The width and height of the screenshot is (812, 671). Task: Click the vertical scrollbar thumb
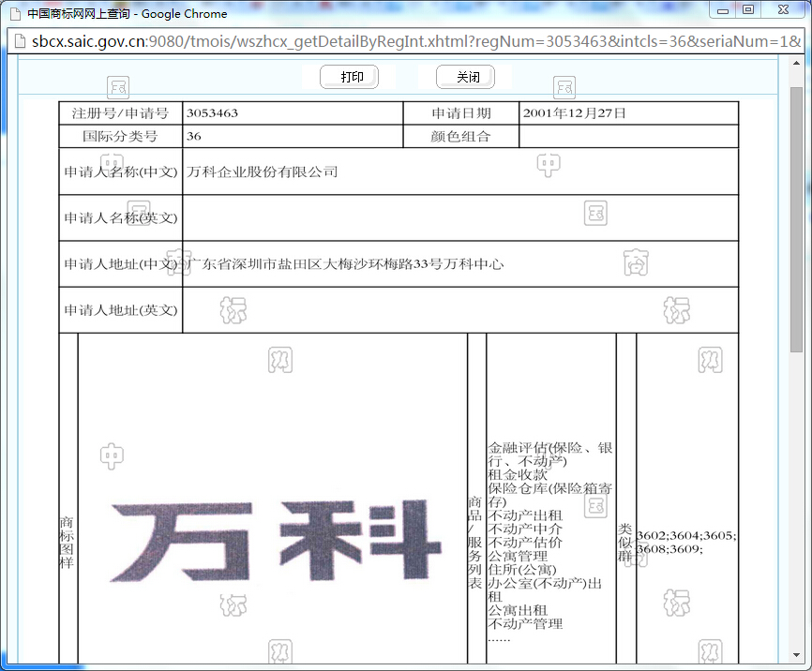(x=796, y=220)
